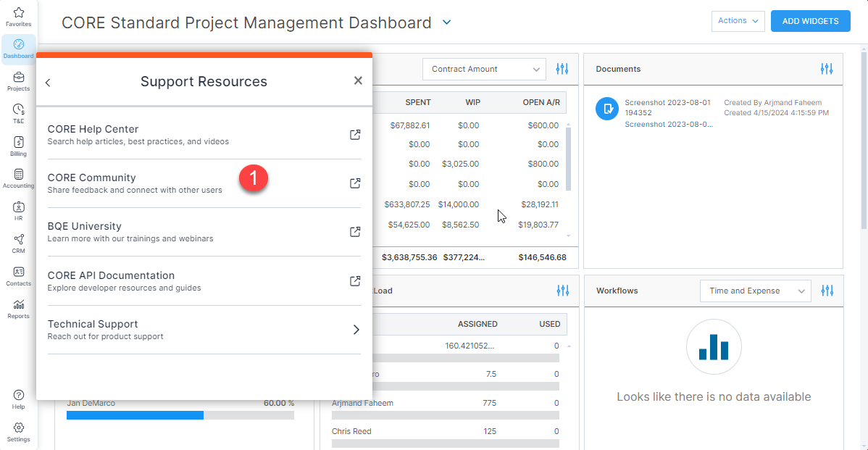Select the Arjmand Faheem row
Screen dimensions: 868x450
click(446, 407)
